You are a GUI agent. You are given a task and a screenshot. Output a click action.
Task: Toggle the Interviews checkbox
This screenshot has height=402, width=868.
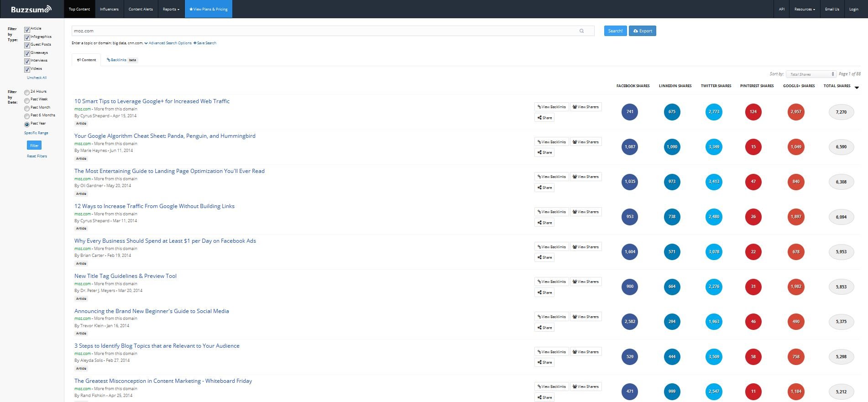(x=27, y=61)
